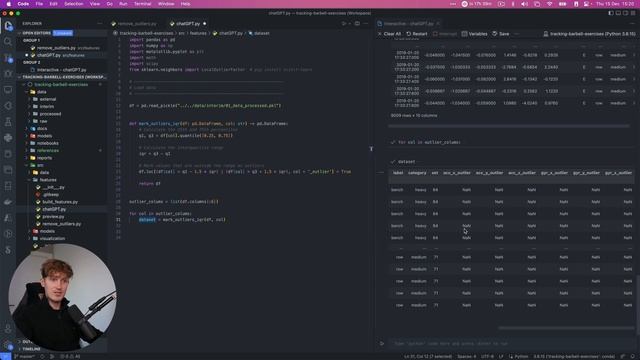Viewport: 640px width, 360px height.
Task: Open the Search view in activity bar
Action: [8, 41]
